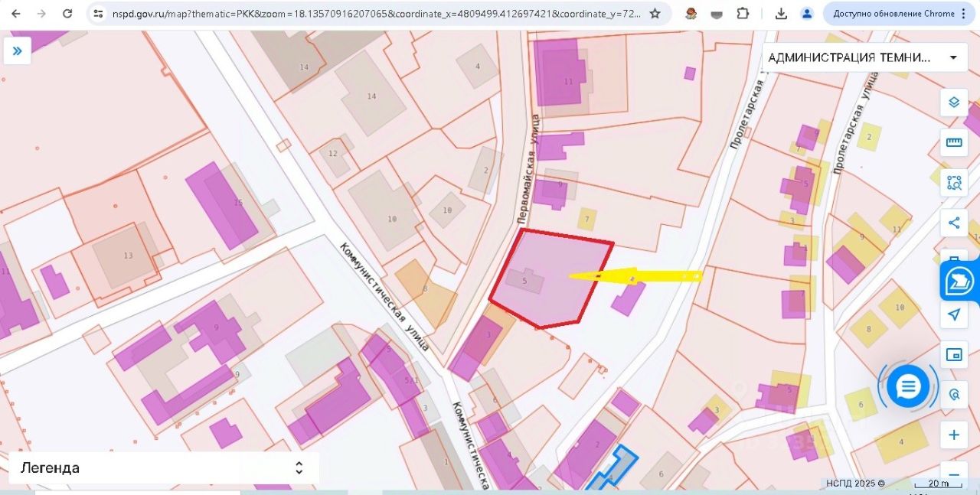Click the '20 m' scale bar

click(939, 484)
